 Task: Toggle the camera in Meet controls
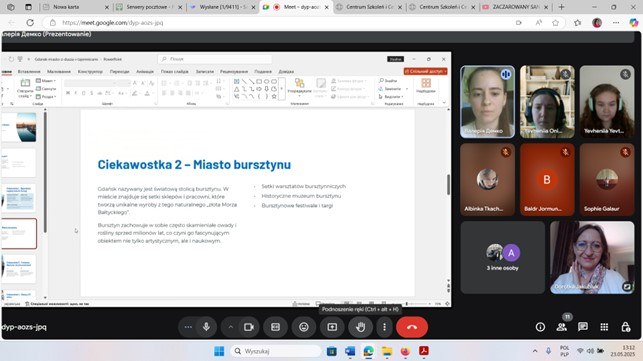click(x=249, y=327)
